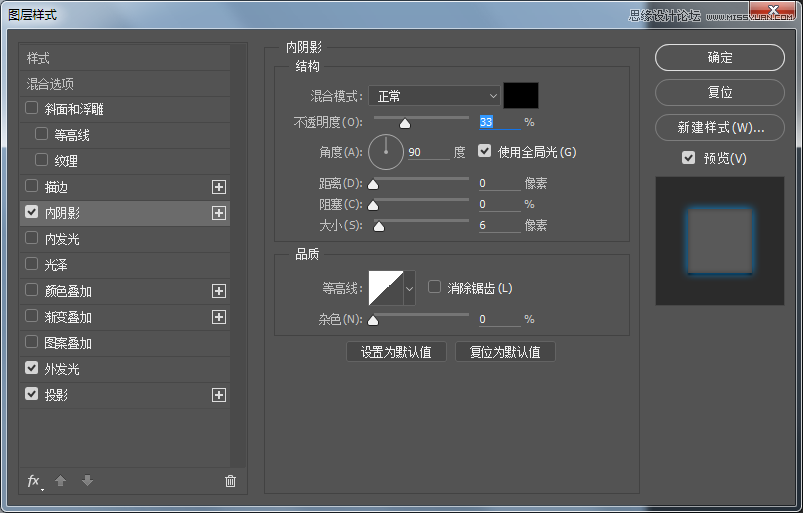Click the black shadow color swatch
The image size is (803, 513).
521,96
